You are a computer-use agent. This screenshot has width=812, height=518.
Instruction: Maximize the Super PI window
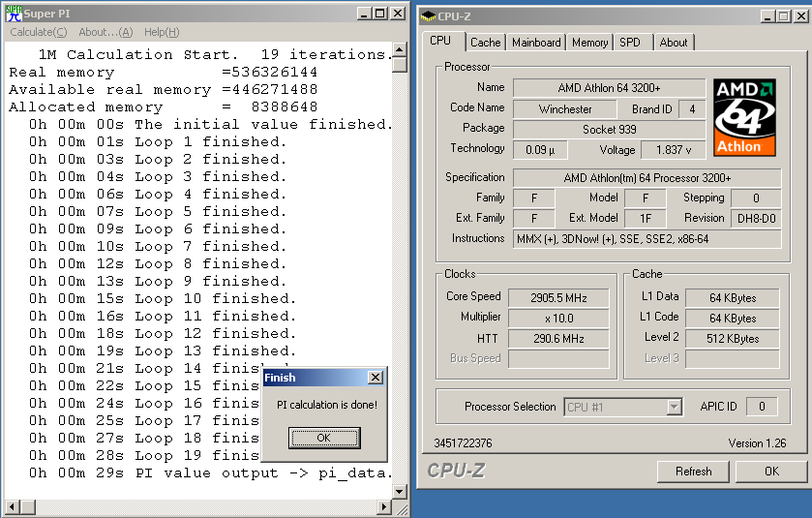point(380,14)
